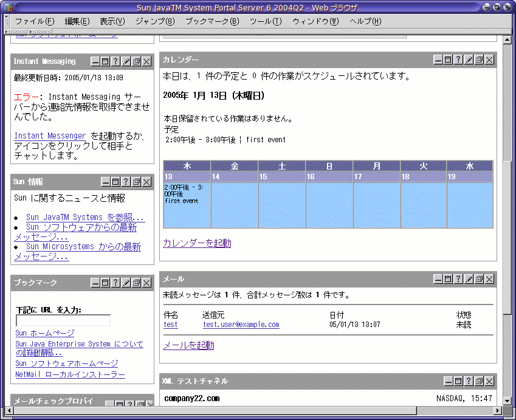Minimize the ブックマーク channel
Viewport: 516px width, 420px height.
pos(95,283)
